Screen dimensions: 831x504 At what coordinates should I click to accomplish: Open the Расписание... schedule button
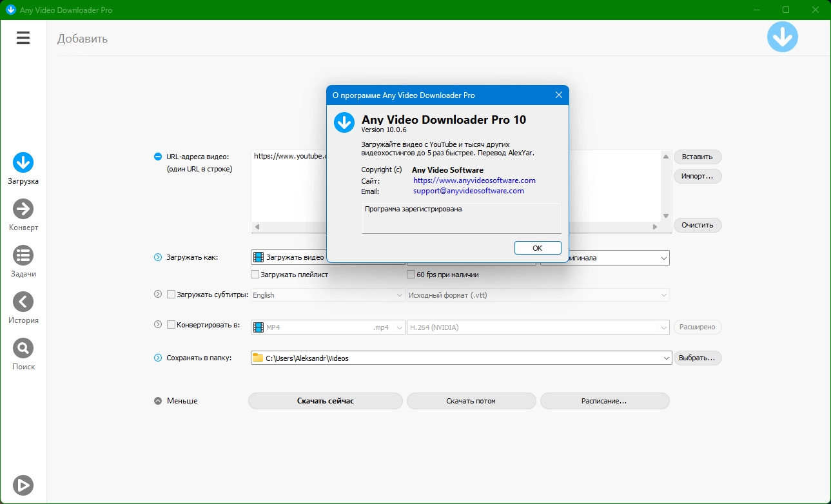605,401
